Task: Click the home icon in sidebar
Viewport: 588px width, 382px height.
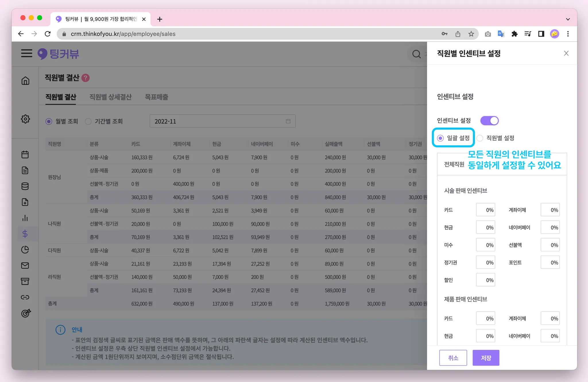Action: click(x=25, y=81)
